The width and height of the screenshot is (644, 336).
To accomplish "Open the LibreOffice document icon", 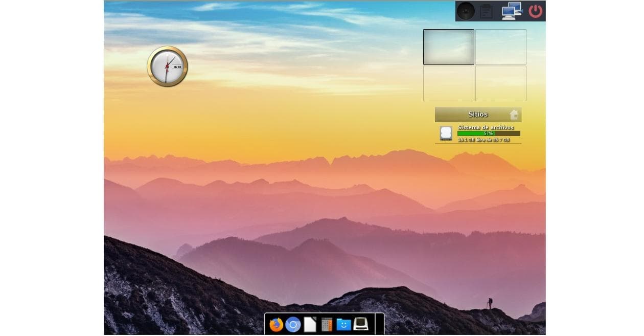I will coord(310,325).
